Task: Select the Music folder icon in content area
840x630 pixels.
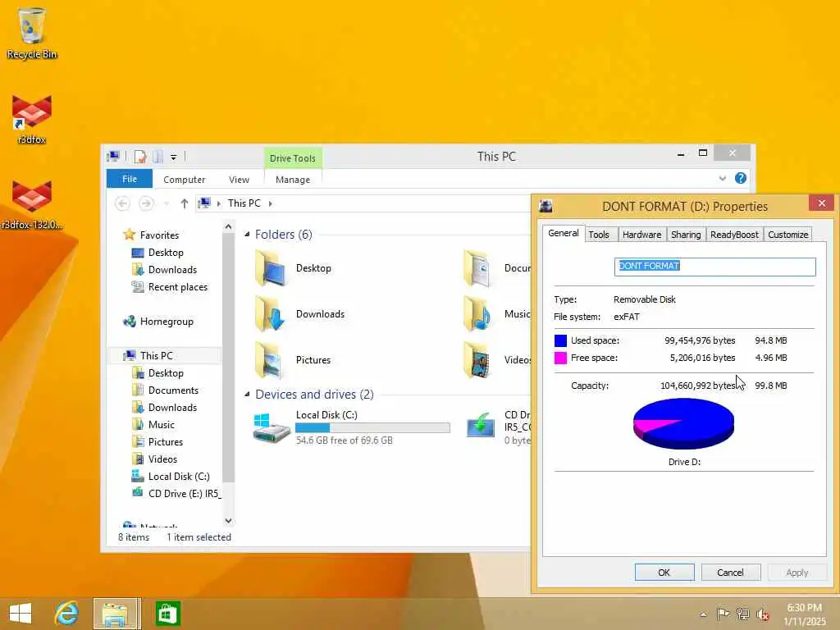Action: (x=478, y=314)
